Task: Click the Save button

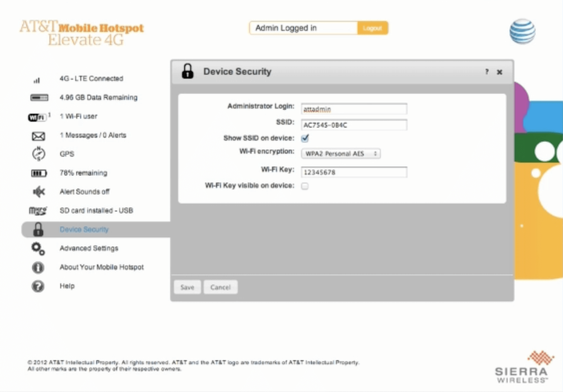Action: pyautogui.click(x=187, y=287)
